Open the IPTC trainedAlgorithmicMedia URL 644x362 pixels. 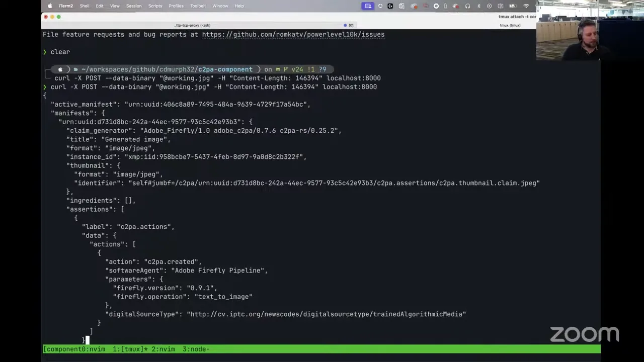pos(327,314)
